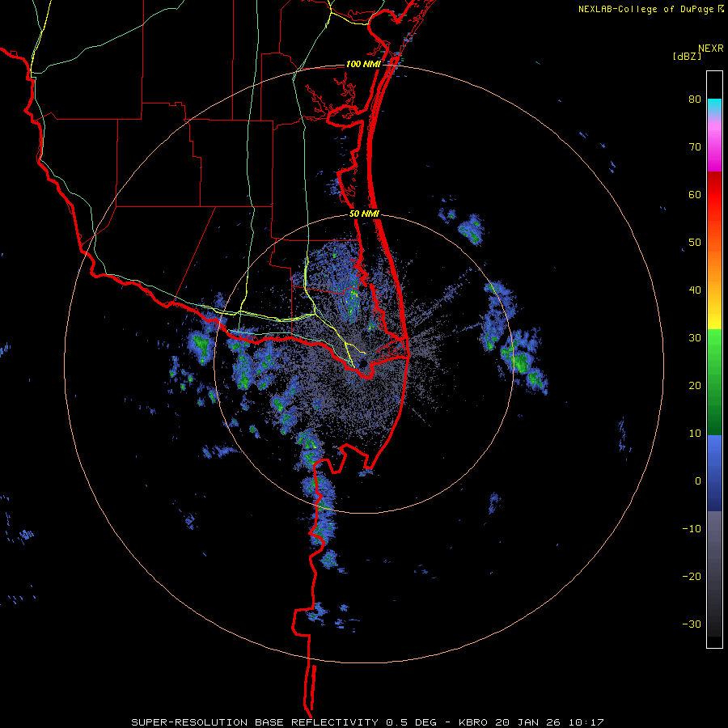Click the green band of the color bar

pyautogui.click(x=714, y=382)
